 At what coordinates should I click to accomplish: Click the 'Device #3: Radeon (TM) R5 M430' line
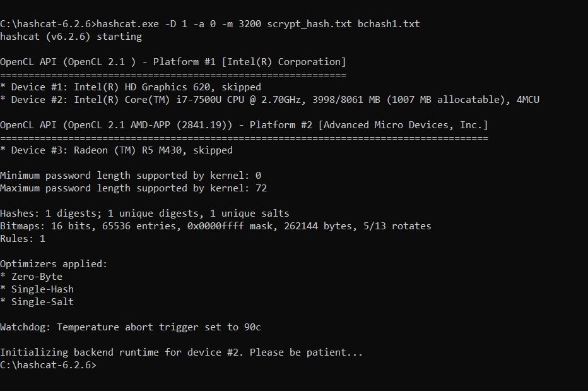(117, 150)
